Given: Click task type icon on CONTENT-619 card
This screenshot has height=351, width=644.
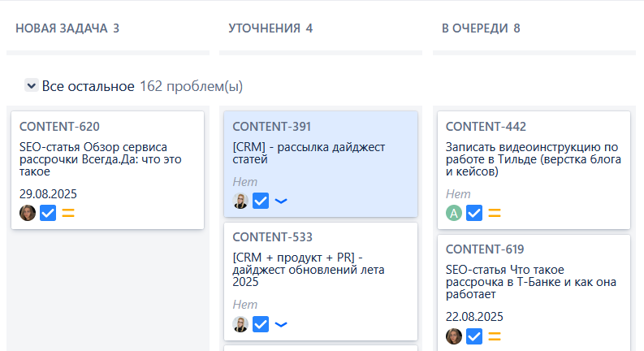Looking at the screenshot, I should tap(474, 336).
